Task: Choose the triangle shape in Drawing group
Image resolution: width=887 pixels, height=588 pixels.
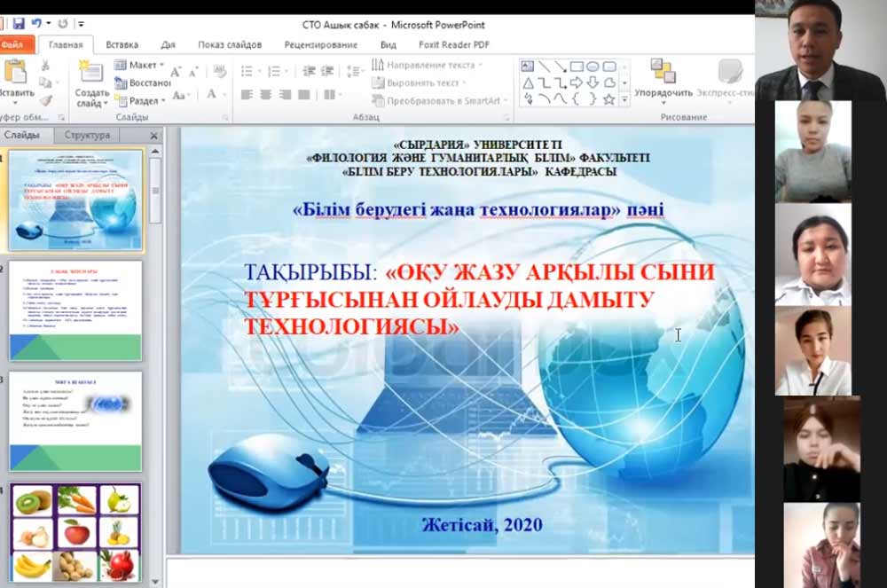Action: click(529, 82)
